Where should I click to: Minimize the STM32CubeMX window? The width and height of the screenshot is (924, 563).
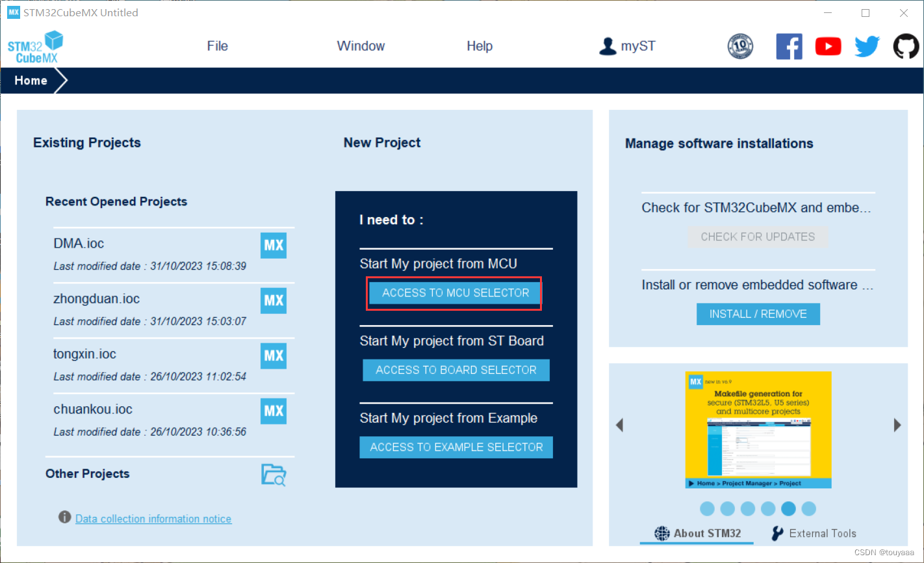click(828, 13)
